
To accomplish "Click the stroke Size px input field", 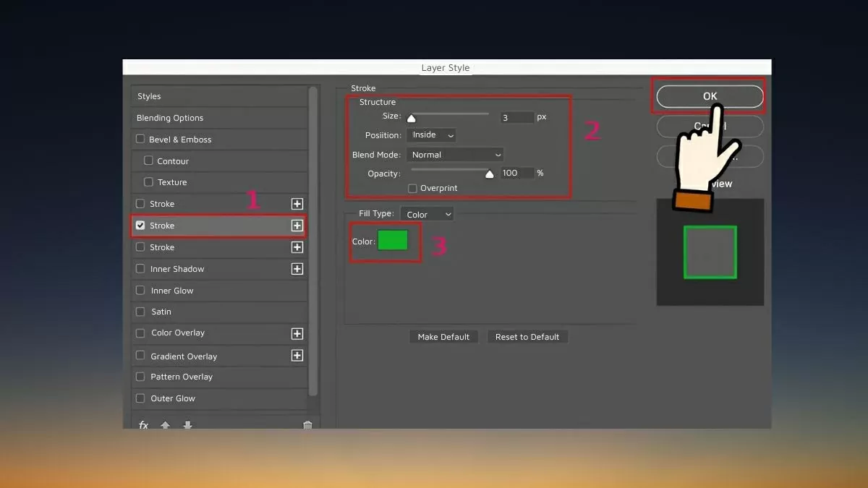I will pyautogui.click(x=516, y=117).
